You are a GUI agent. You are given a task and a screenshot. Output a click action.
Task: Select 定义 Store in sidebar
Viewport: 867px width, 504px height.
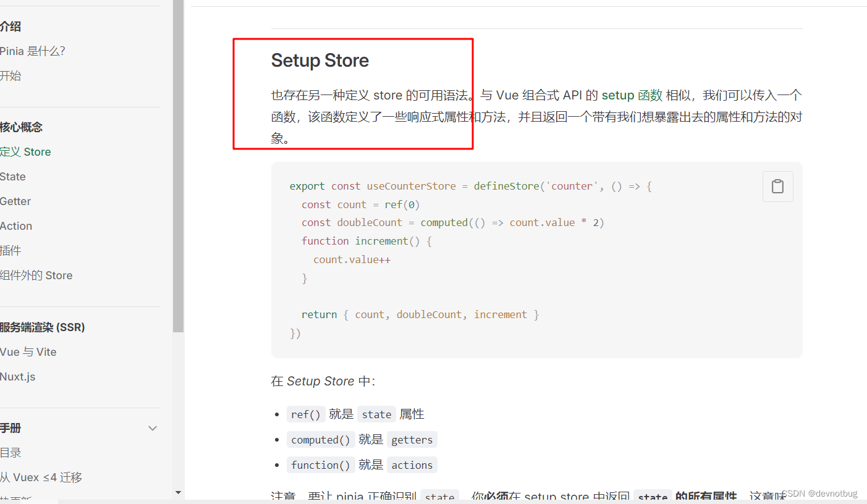[25, 152]
